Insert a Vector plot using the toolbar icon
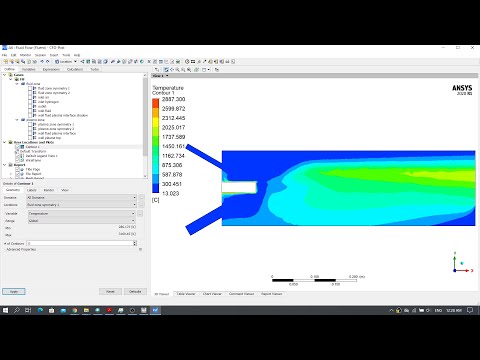Image resolution: width=480 pixels, height=360 pixels. pyautogui.click(x=82, y=62)
